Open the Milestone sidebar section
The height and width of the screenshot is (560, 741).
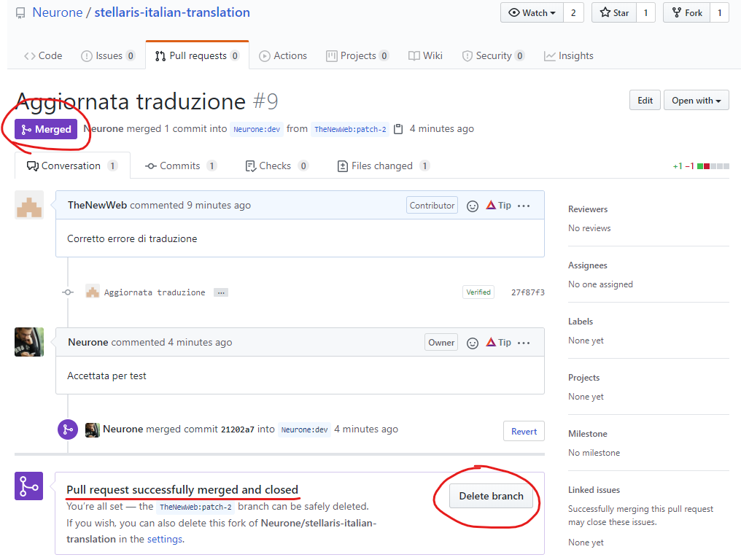[x=587, y=434]
